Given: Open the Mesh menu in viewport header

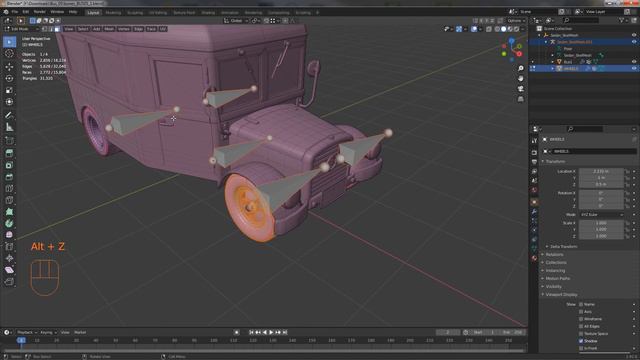Looking at the screenshot, I should coord(109,29).
